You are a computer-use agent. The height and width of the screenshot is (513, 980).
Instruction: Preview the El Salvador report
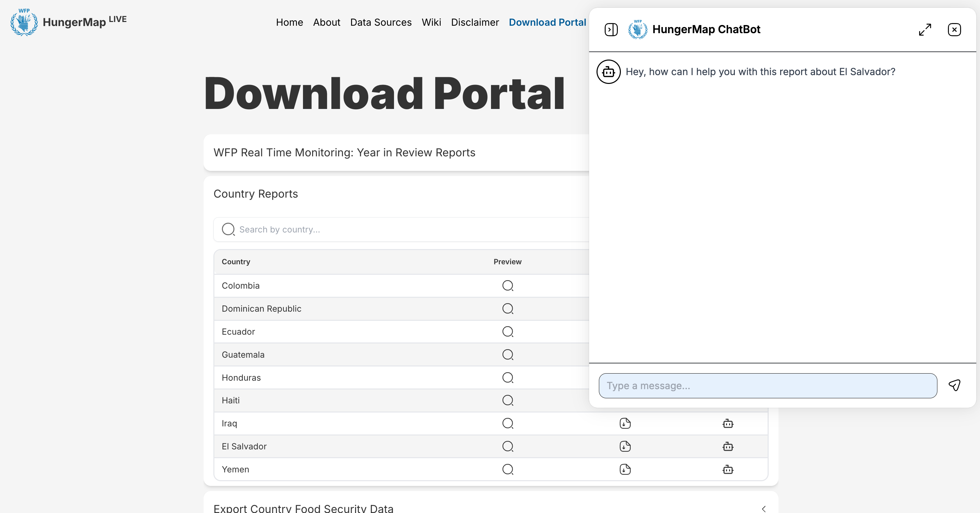click(508, 446)
